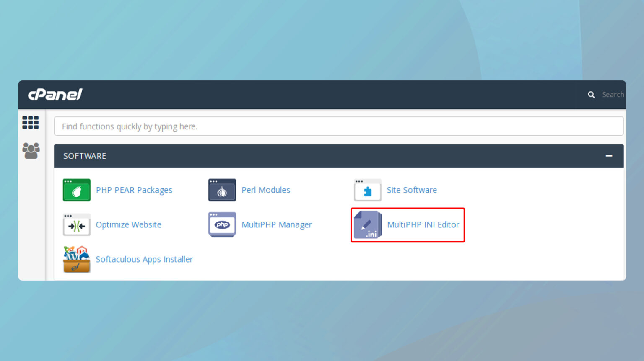Click the Site Software puzzle-piece icon
This screenshot has height=361, width=644.
[x=367, y=190]
